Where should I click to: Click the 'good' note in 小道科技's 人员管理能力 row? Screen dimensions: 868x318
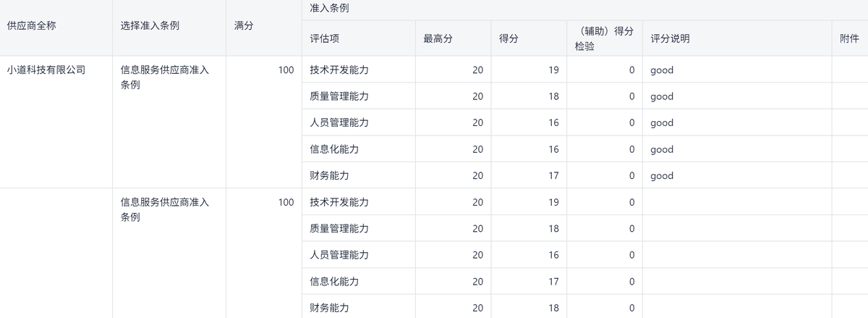point(661,123)
